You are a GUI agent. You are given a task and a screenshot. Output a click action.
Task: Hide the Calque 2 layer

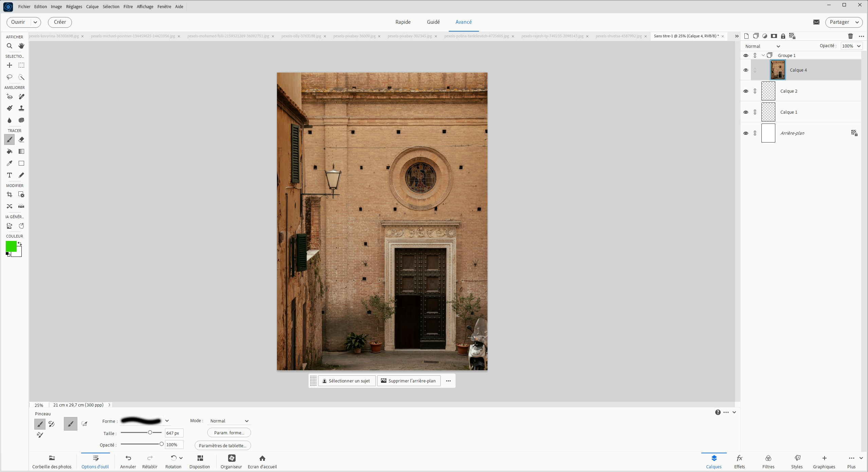[x=745, y=91]
